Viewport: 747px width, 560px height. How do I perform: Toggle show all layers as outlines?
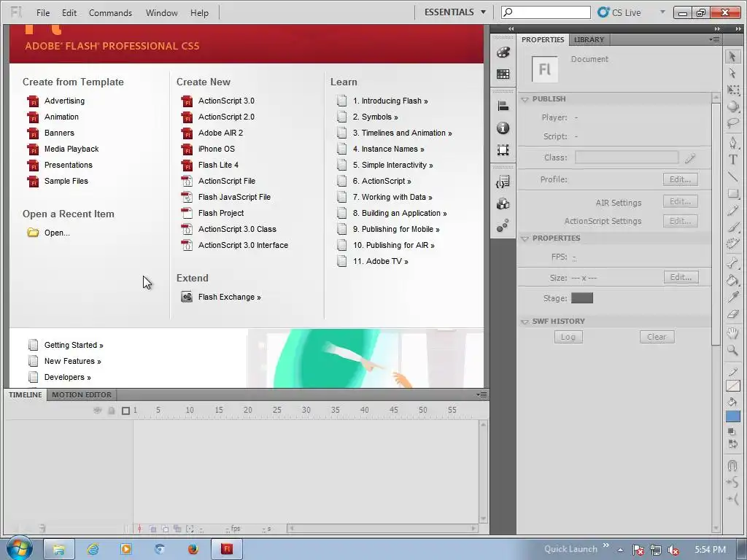click(125, 411)
